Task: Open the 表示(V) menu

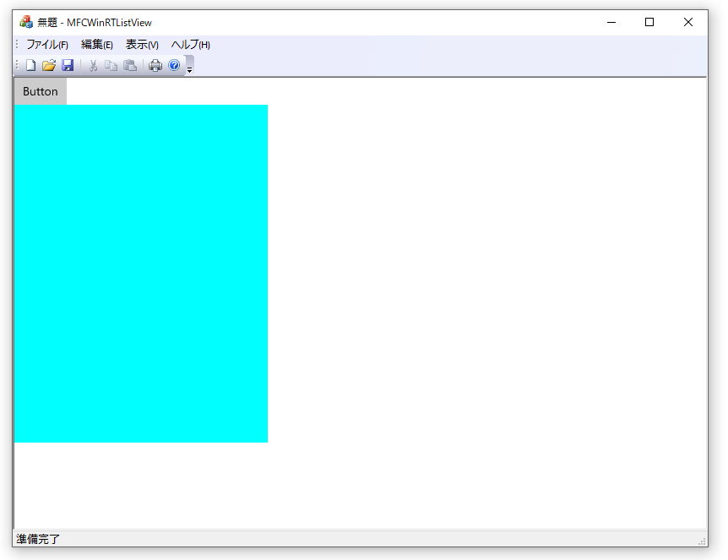Action: point(142,44)
